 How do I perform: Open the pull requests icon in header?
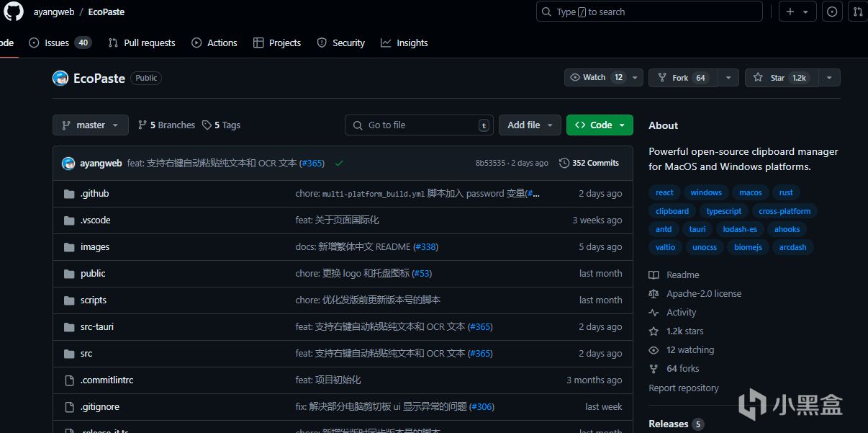[x=858, y=12]
